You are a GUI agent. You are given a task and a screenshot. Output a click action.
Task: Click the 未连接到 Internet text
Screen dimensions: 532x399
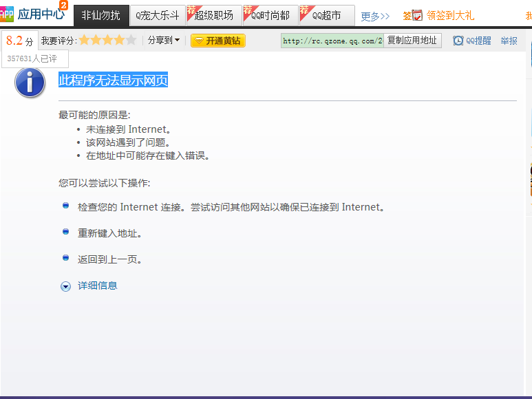[128, 129]
